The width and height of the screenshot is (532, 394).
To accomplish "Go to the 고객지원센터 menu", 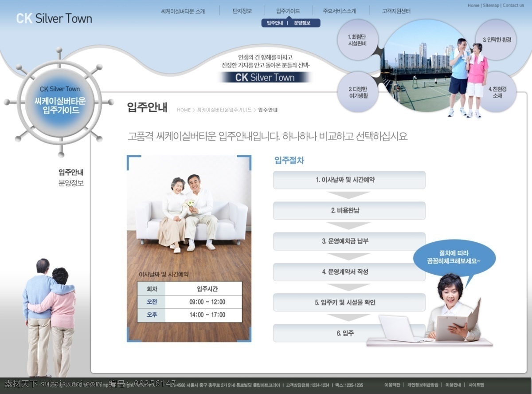I will coord(396,11).
